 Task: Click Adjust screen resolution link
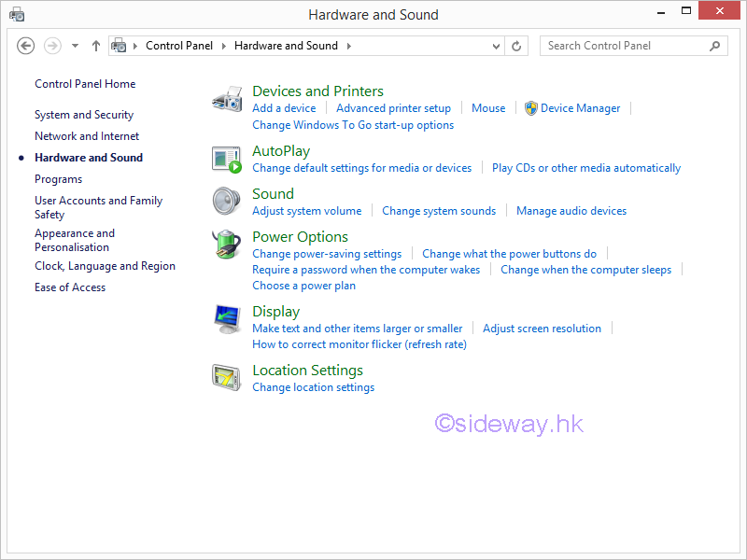[x=542, y=329]
